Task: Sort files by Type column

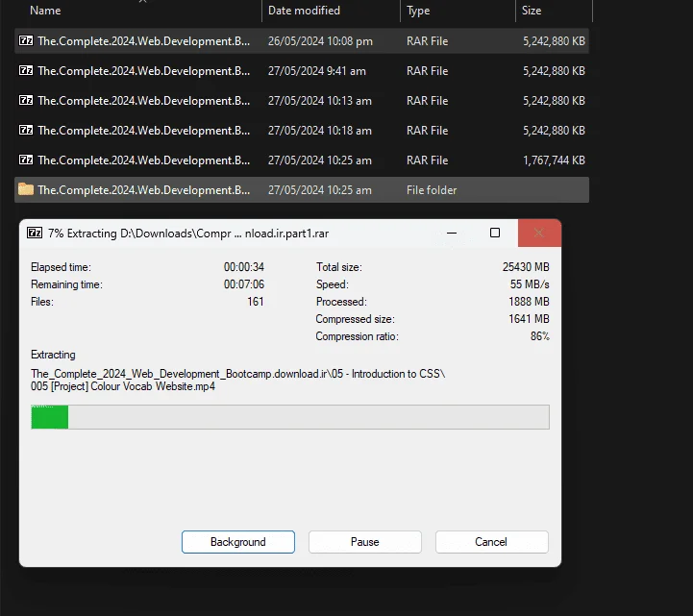Action: (418, 11)
